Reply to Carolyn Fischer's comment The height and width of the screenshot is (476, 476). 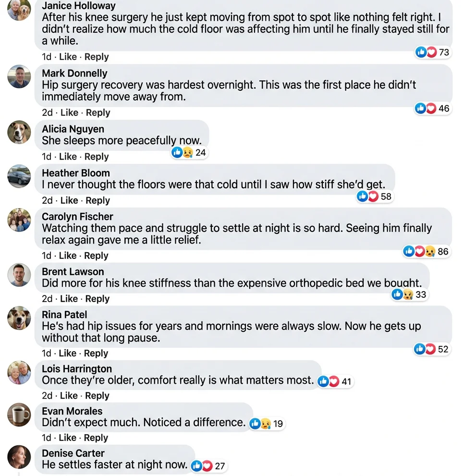pos(96,256)
